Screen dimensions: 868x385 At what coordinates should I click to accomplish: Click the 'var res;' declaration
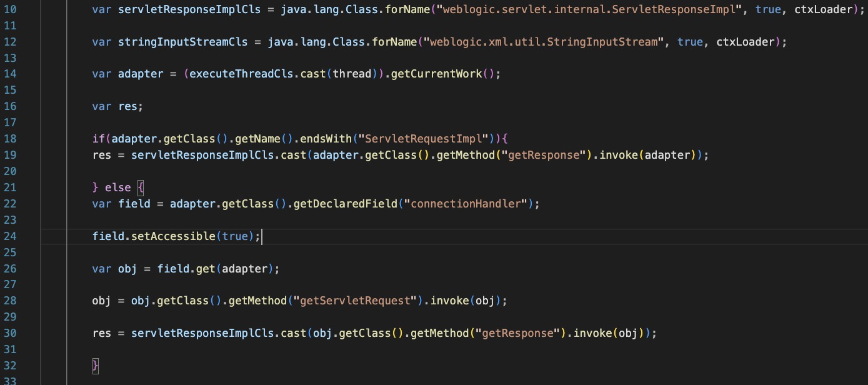point(117,106)
